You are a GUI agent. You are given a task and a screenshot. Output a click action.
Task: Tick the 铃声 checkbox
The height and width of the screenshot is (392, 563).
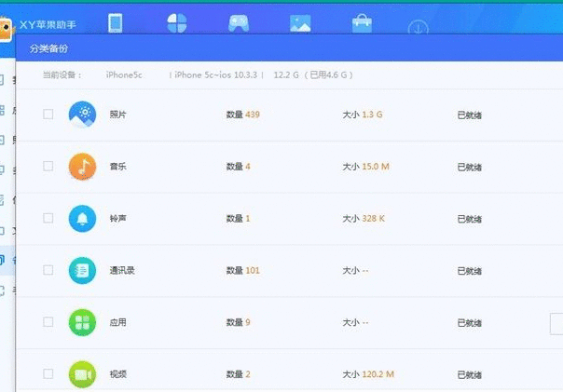click(x=48, y=218)
